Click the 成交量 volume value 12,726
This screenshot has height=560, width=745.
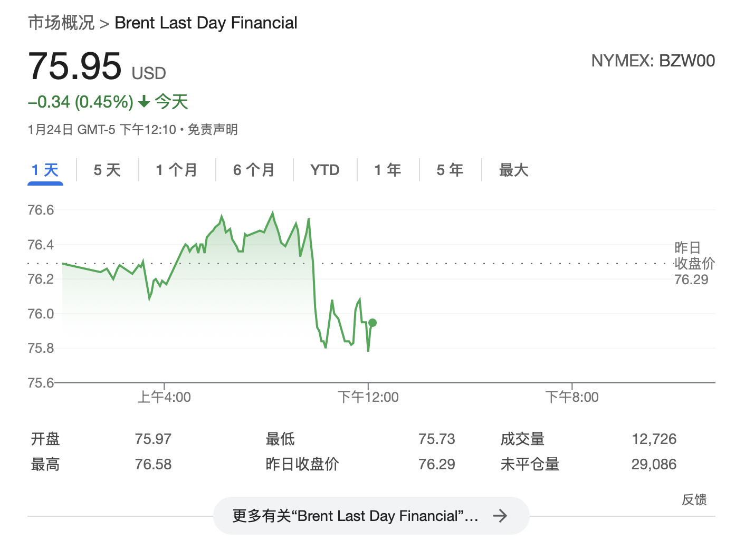click(655, 438)
